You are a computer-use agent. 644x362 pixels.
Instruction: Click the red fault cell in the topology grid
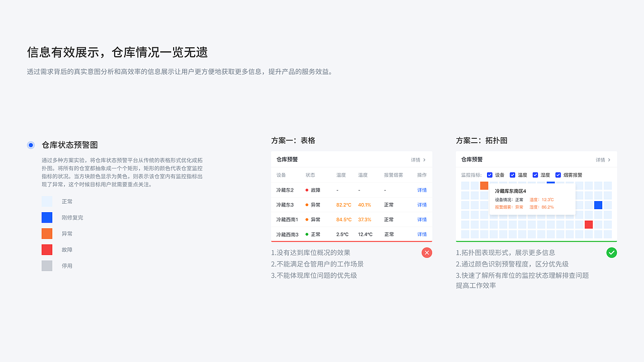[x=589, y=225]
